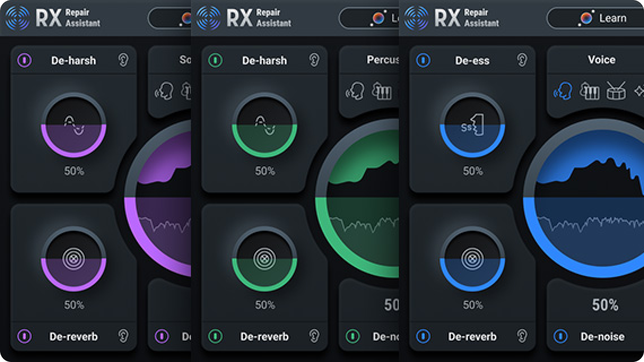Choose the keyboard instrument icon in the blue panel
This screenshot has width=644, height=362.
coord(590,91)
